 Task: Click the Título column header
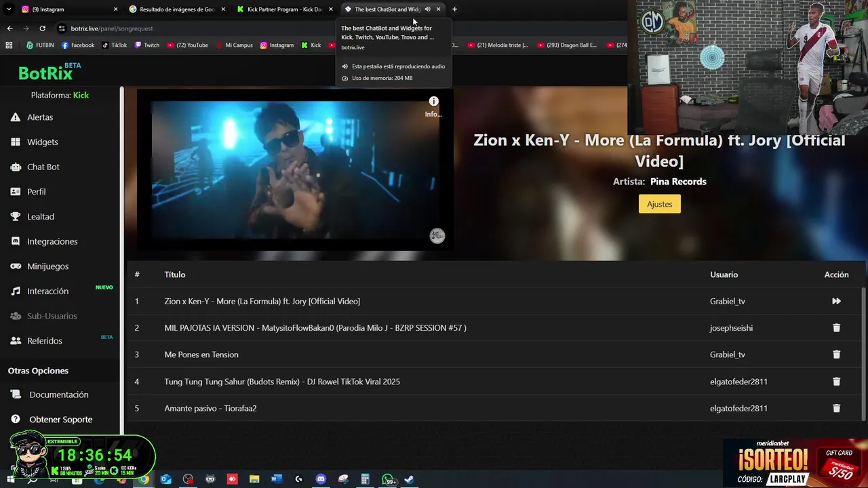174,274
